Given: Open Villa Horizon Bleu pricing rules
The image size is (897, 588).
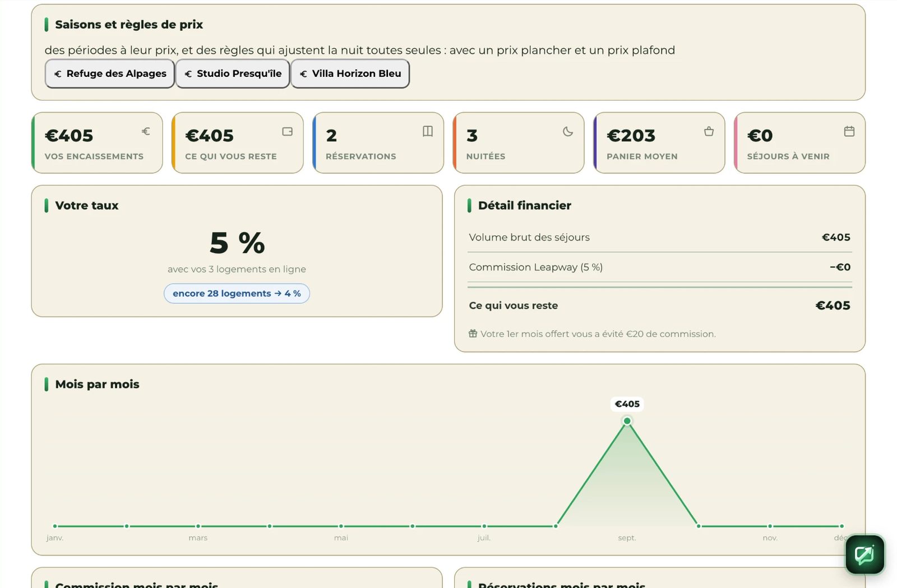Looking at the screenshot, I should [350, 73].
